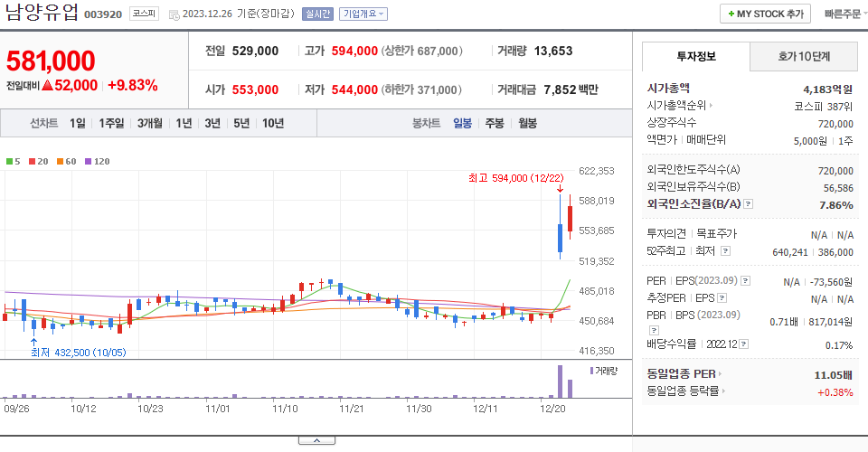The width and height of the screenshot is (868, 452).
Task: Select the 1일 line chart period
Action: click(x=78, y=123)
